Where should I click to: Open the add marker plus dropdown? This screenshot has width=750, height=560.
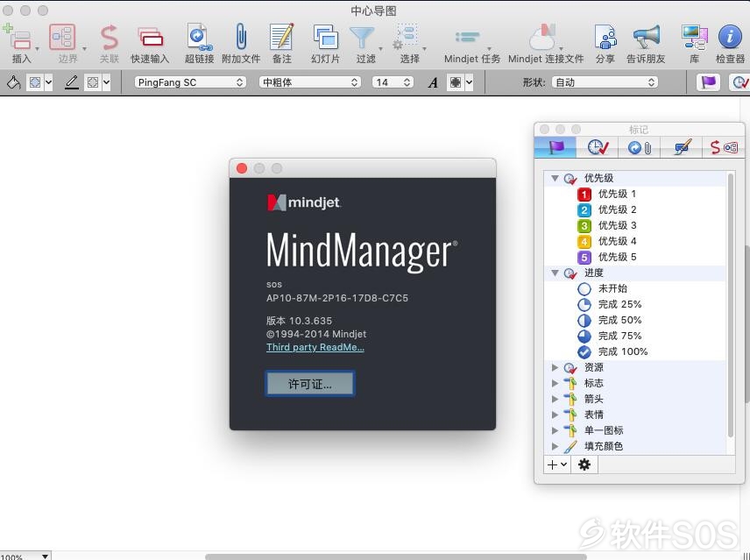pyautogui.click(x=556, y=464)
